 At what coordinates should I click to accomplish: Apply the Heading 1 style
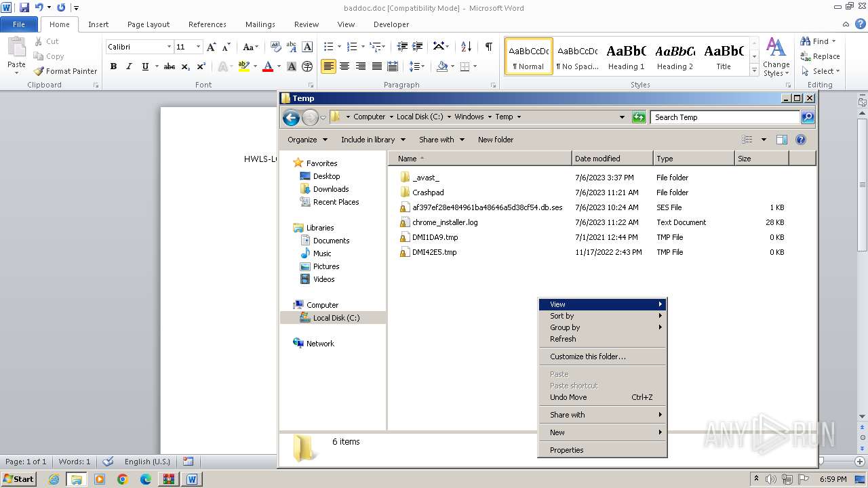626,57
